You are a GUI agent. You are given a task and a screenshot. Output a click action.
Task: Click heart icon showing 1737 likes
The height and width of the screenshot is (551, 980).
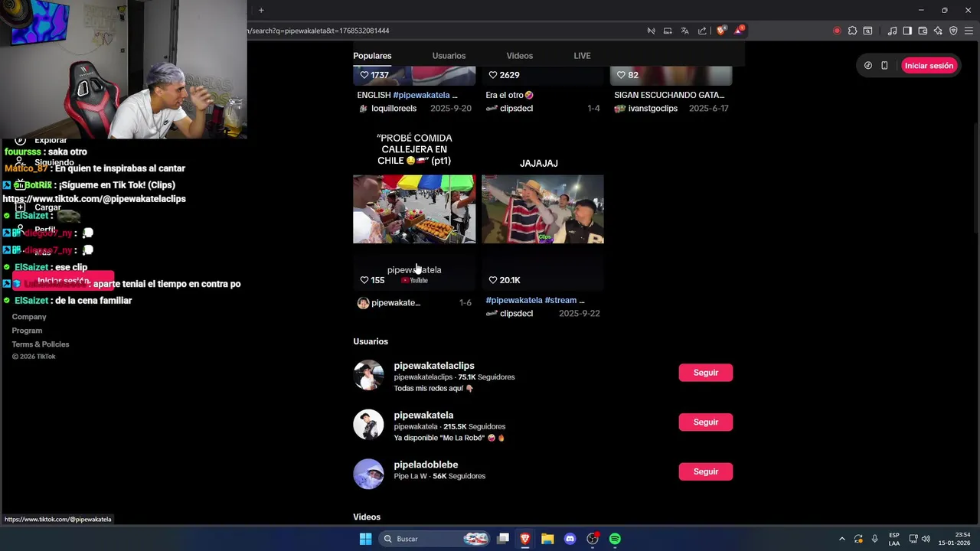[x=364, y=75]
